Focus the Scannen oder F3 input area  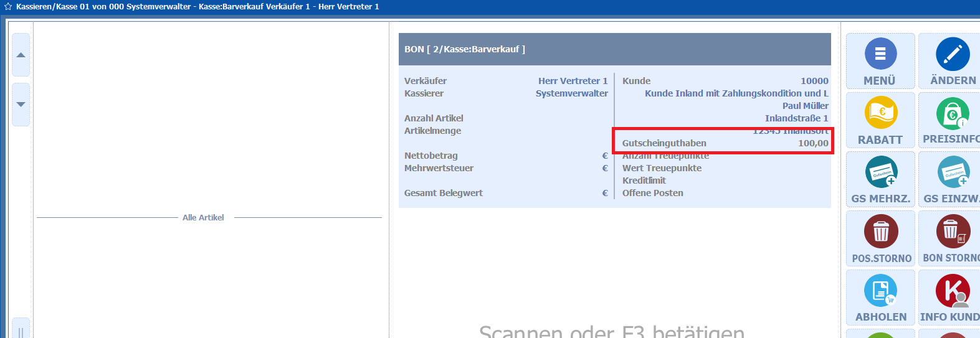click(611, 330)
